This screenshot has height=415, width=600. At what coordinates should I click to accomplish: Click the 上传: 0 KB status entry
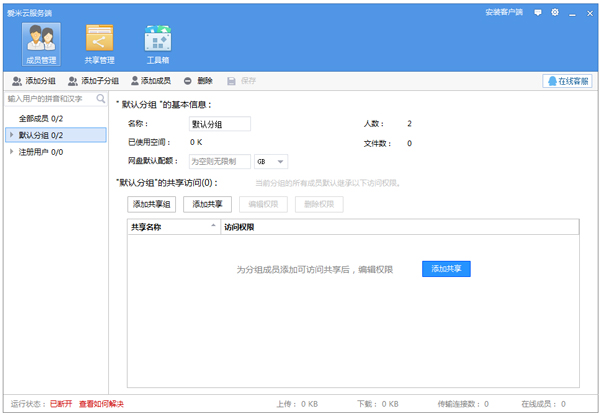[297, 404]
